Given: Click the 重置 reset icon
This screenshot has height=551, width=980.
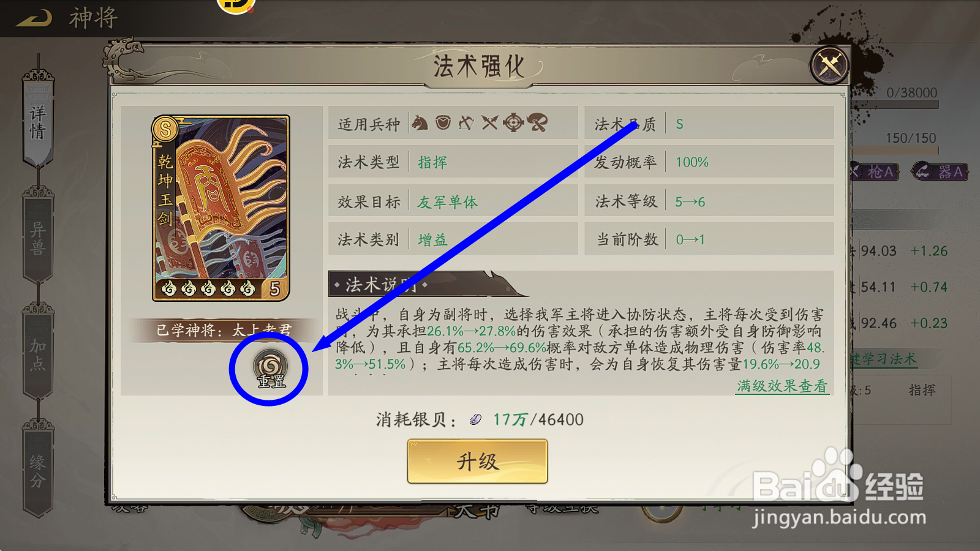Looking at the screenshot, I should (x=270, y=370).
